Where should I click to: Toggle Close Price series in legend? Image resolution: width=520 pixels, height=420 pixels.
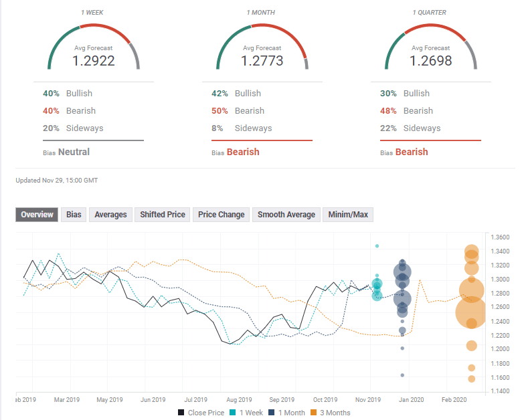pos(201,413)
